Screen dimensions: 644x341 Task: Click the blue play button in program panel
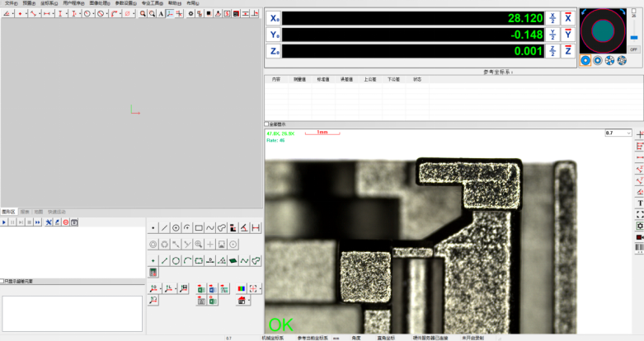[5, 222]
